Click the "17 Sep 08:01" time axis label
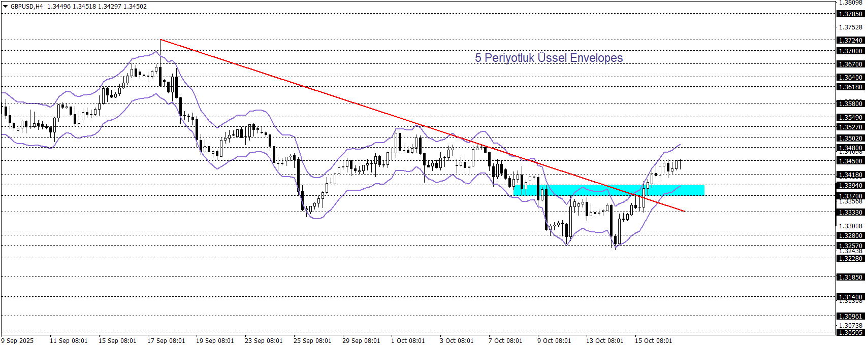 (166, 341)
